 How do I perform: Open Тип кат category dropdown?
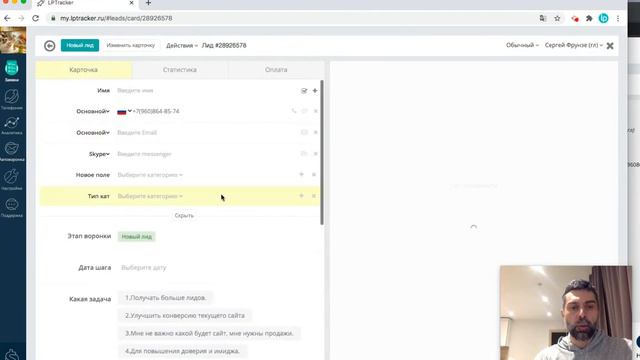coord(150,196)
